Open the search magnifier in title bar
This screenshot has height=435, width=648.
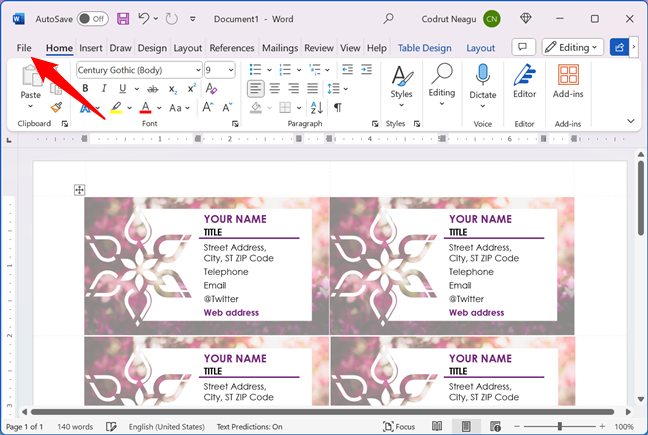(x=388, y=19)
